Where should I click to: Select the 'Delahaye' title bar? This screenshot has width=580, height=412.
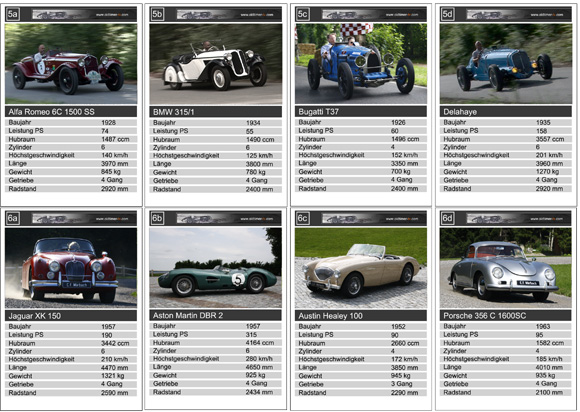(x=506, y=112)
